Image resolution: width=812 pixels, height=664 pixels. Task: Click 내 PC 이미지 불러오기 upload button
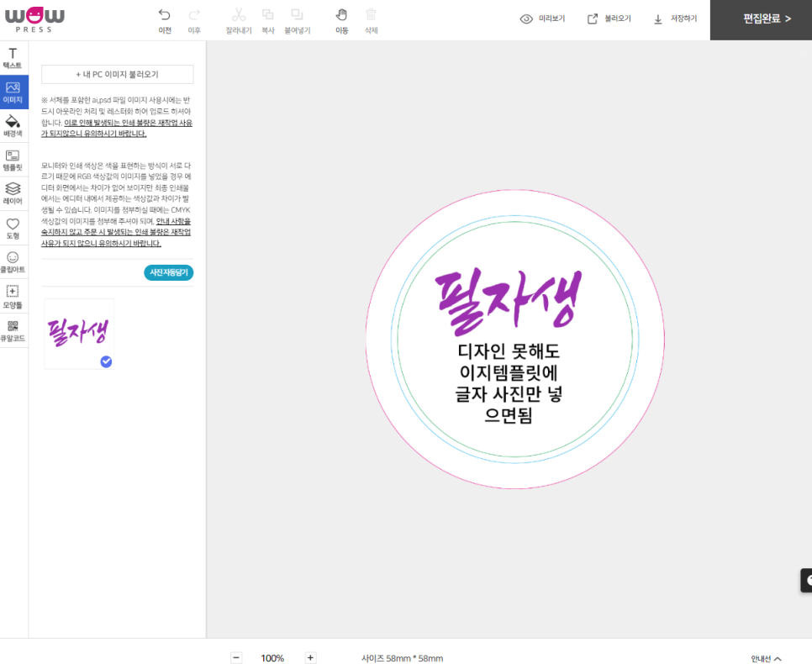point(118,74)
